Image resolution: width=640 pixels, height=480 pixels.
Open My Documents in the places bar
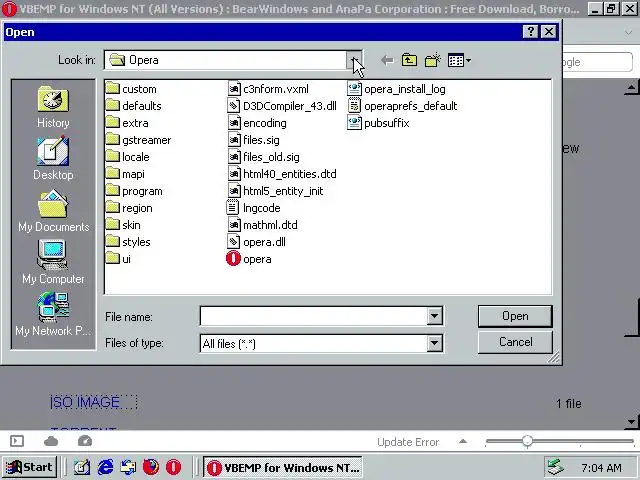[53, 211]
